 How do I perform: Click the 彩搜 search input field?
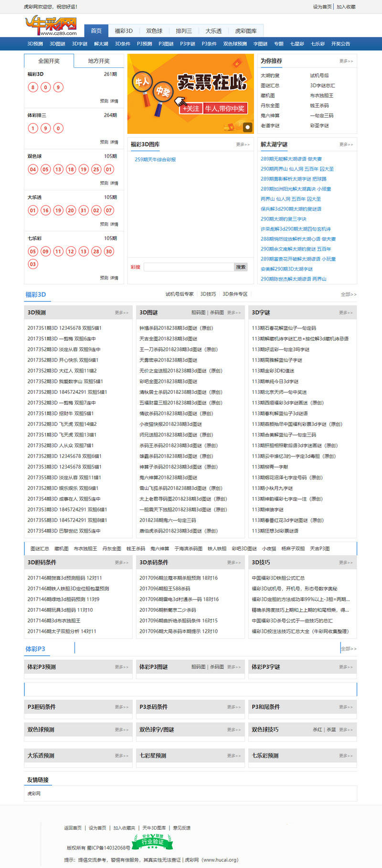(x=189, y=267)
